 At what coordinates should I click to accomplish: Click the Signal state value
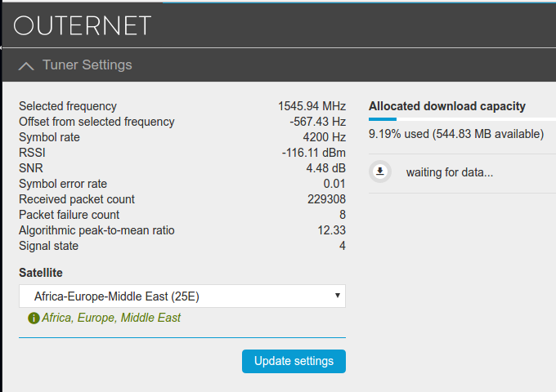coord(342,246)
